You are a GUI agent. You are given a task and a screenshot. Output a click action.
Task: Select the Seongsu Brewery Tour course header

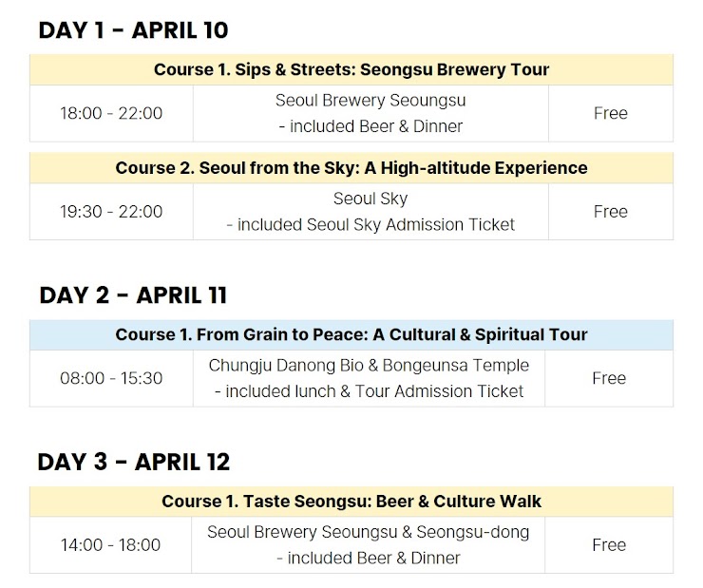351,69
